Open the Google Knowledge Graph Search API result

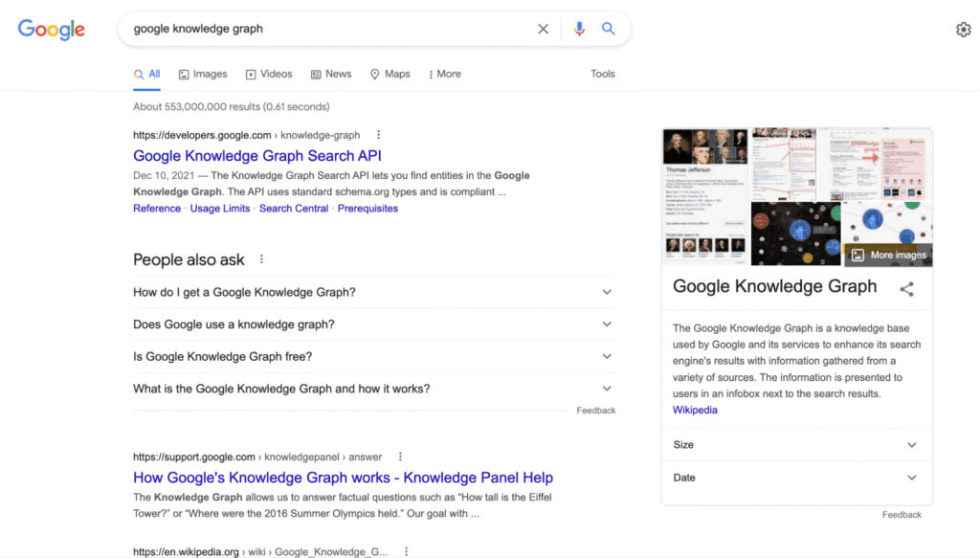tap(256, 155)
